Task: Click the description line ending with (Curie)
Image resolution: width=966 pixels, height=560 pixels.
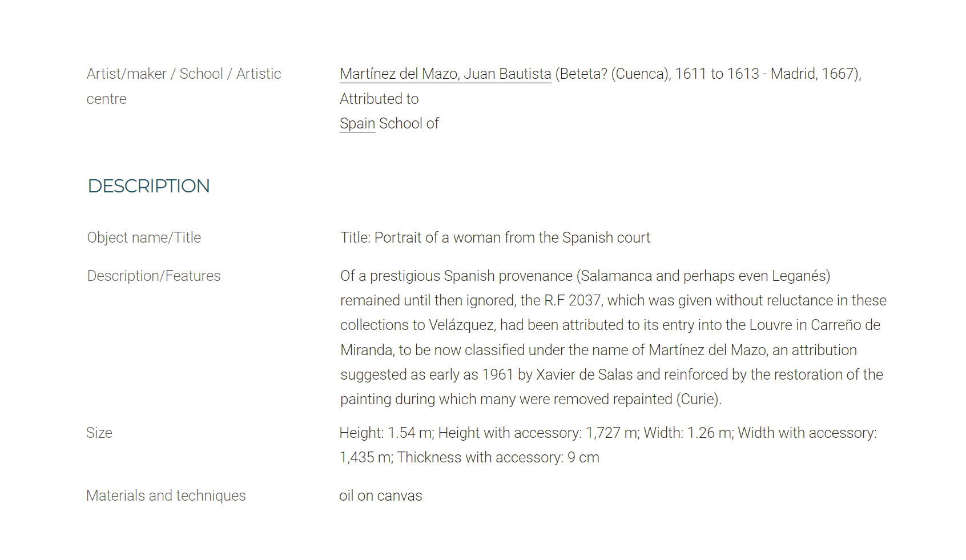Action: click(531, 399)
